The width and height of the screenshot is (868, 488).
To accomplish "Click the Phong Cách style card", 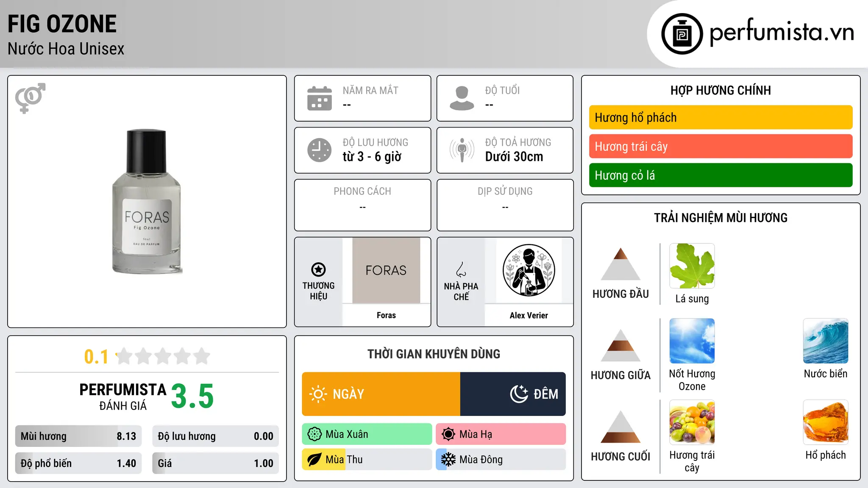I will tap(362, 205).
